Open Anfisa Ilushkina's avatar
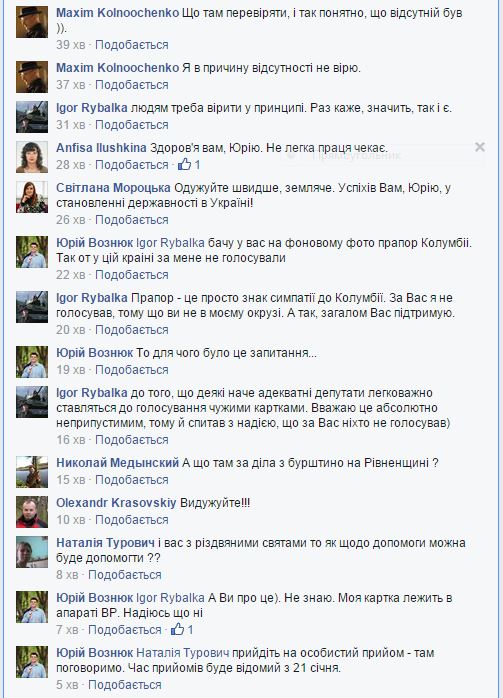The image size is (503, 698). [32, 157]
